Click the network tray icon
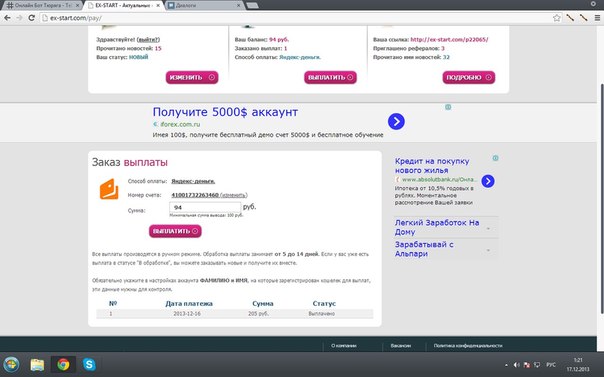Viewport: 604px width, 377px height. pos(537,365)
